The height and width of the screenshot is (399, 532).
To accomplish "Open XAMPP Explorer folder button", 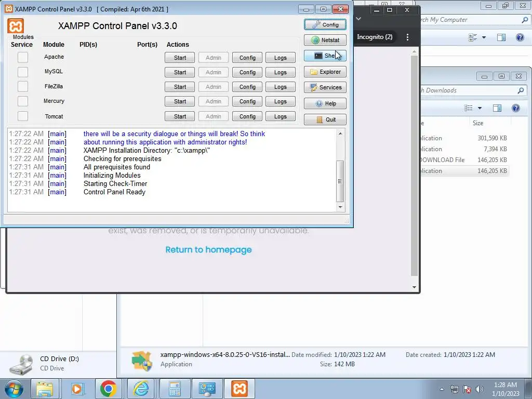I will tap(325, 72).
